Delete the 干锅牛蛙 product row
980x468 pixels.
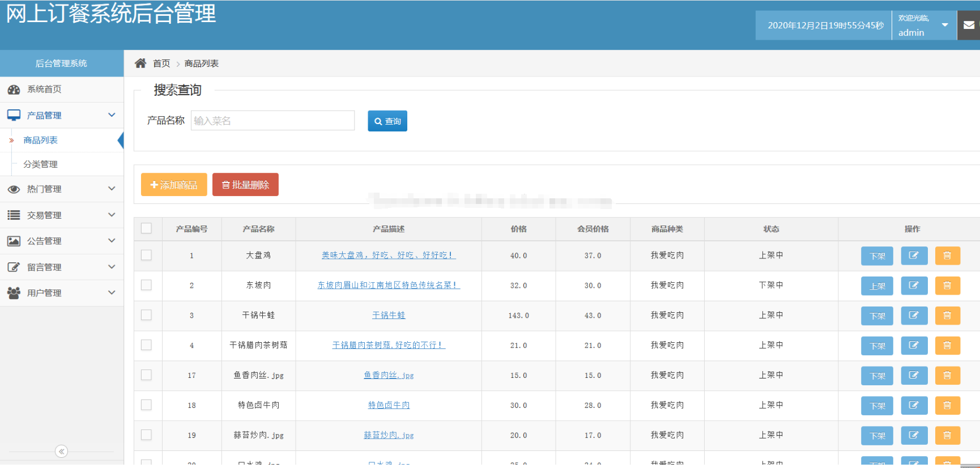947,316
